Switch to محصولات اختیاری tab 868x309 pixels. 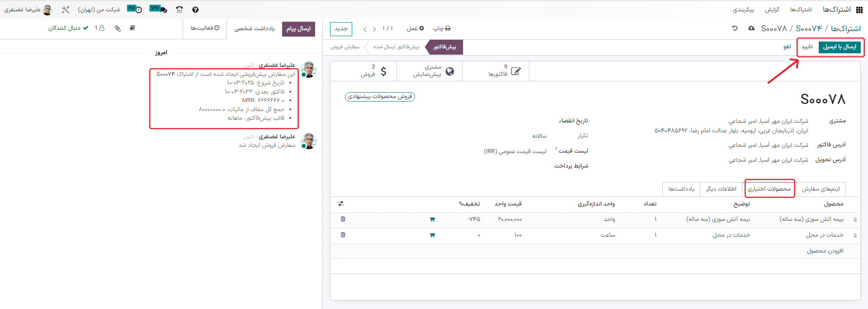point(769,189)
